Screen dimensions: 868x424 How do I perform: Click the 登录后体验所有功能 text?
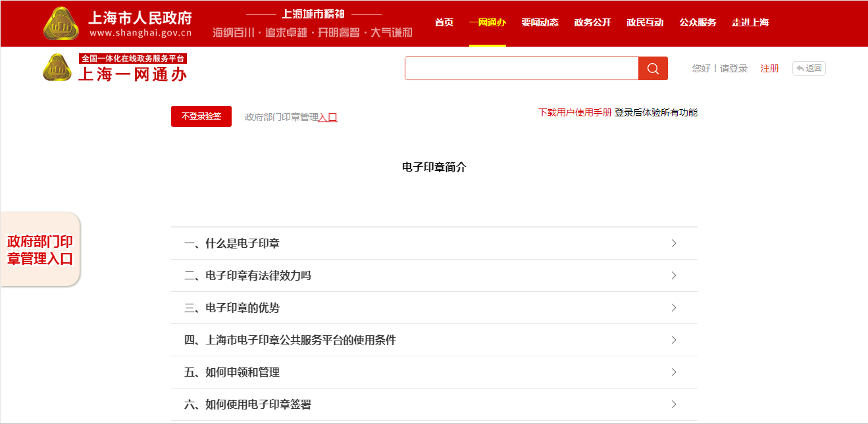tap(656, 112)
